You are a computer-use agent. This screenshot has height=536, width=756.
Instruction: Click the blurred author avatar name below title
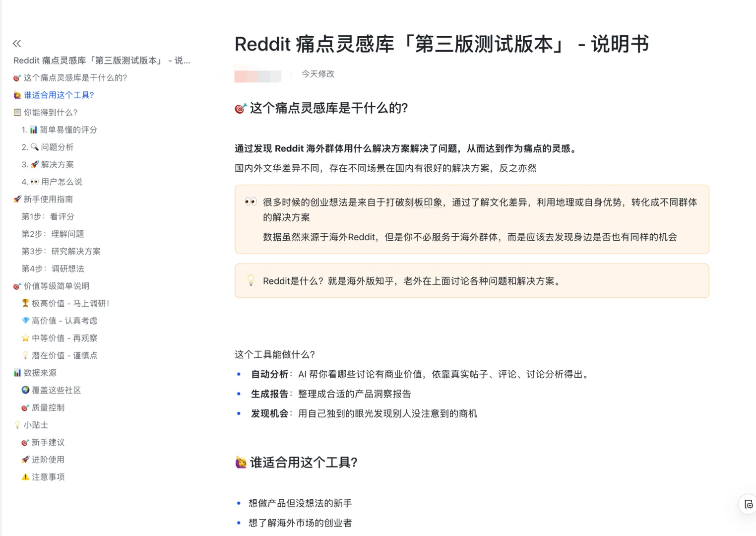click(x=257, y=75)
